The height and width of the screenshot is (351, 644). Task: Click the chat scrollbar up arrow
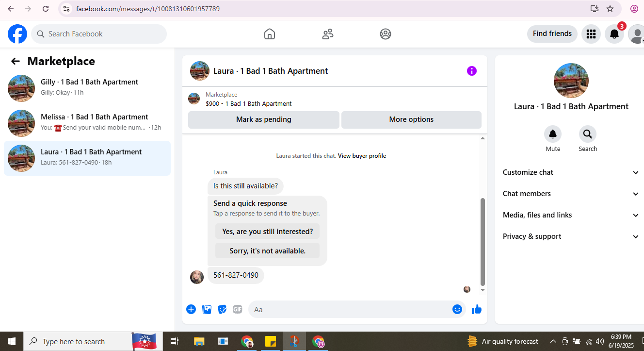[483, 138]
